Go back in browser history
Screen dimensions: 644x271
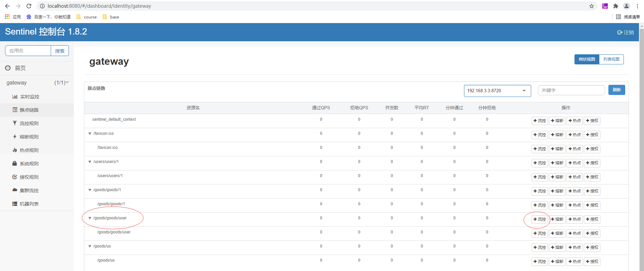pos(7,6)
